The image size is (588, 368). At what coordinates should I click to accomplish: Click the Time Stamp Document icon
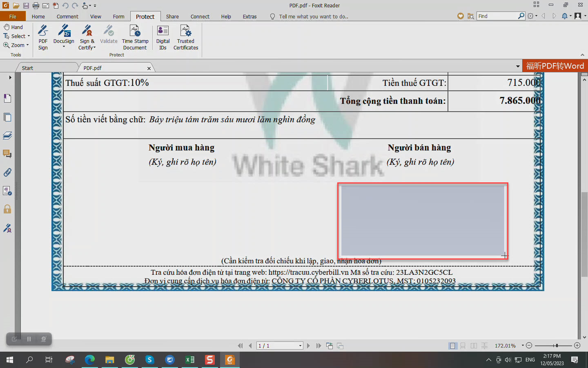[x=135, y=37]
